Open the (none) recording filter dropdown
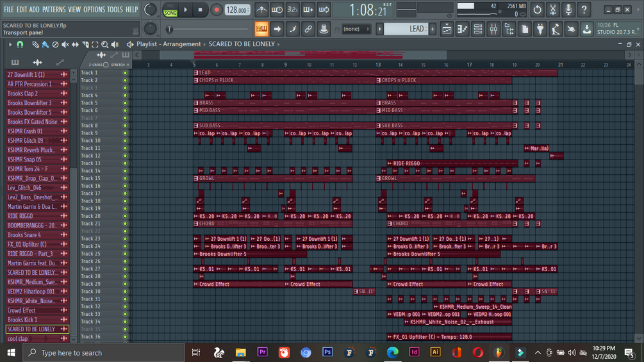The height and width of the screenshot is (362, 644). coord(356,29)
